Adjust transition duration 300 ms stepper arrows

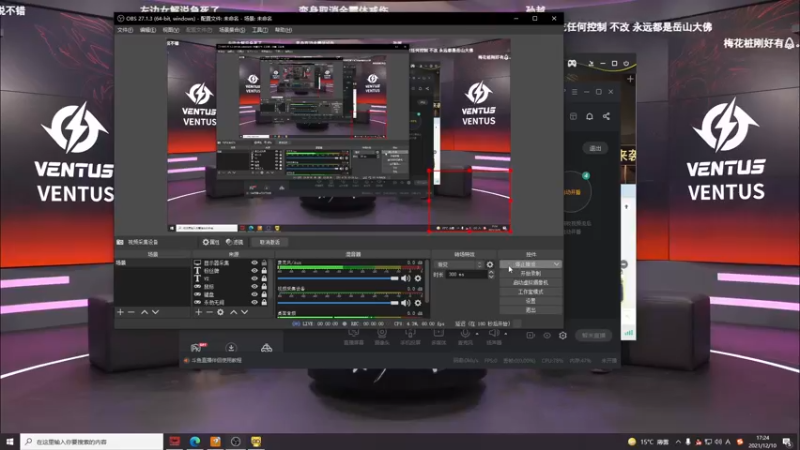click(x=491, y=274)
